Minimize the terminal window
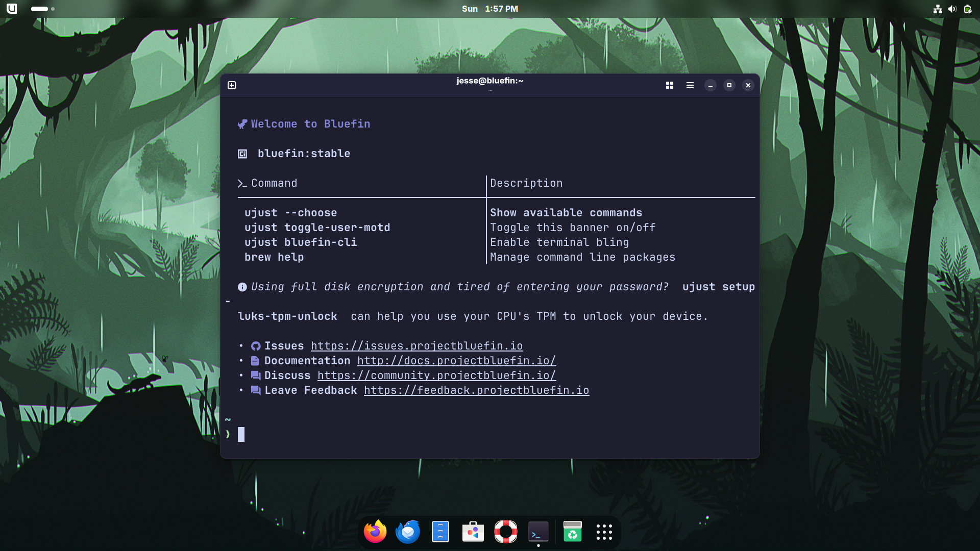Viewport: 980px width, 551px height. click(x=710, y=85)
